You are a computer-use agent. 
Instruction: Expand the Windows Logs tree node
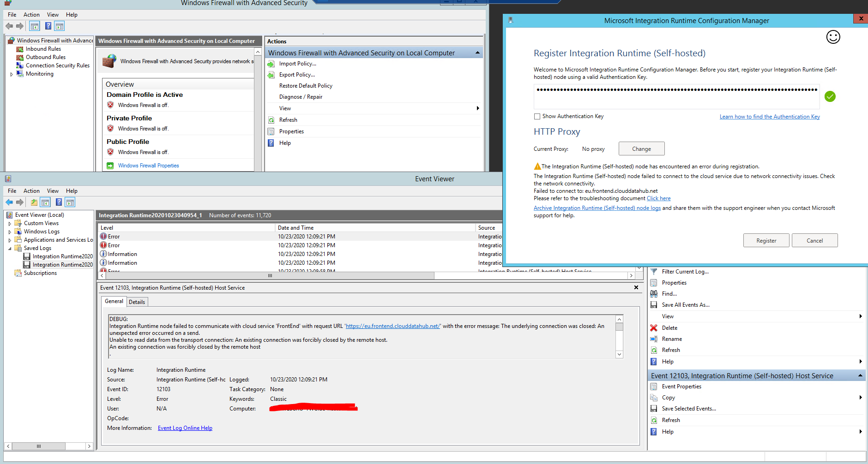[10, 231]
